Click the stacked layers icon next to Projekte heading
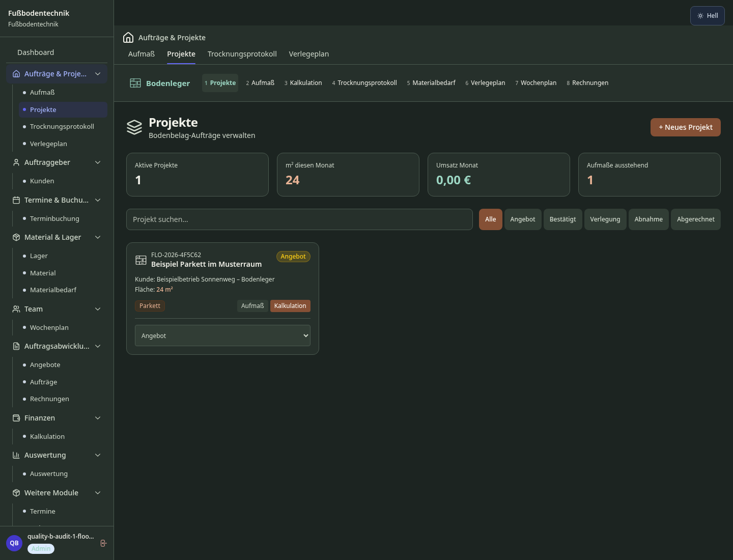Image resolution: width=733 pixels, height=560 pixels. [134, 127]
